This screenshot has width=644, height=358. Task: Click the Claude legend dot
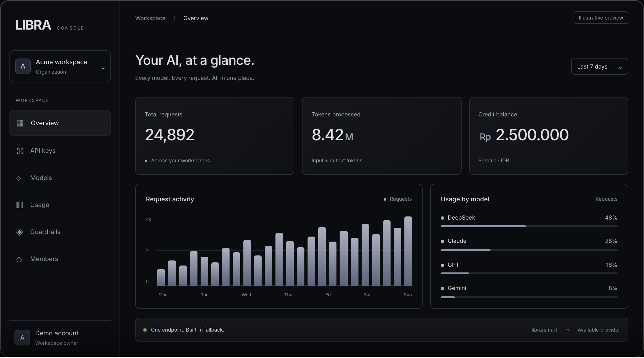click(442, 241)
